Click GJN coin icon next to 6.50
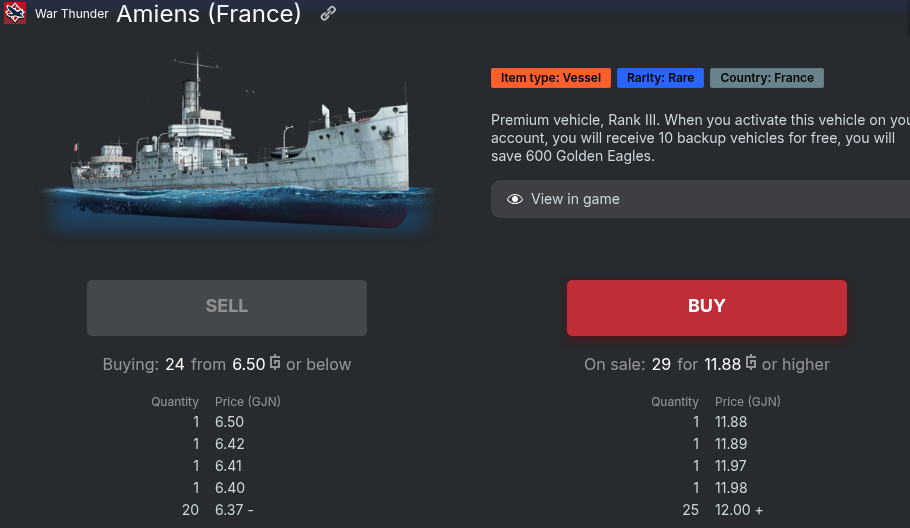Screen dimensions: 910x528 click(x=275, y=363)
